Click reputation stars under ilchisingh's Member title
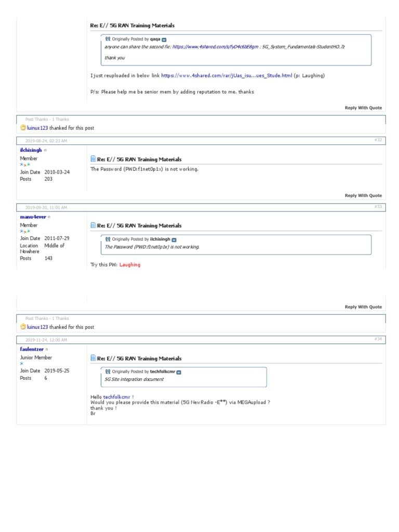Viewport: 399px width, 532px height. [x=25, y=165]
